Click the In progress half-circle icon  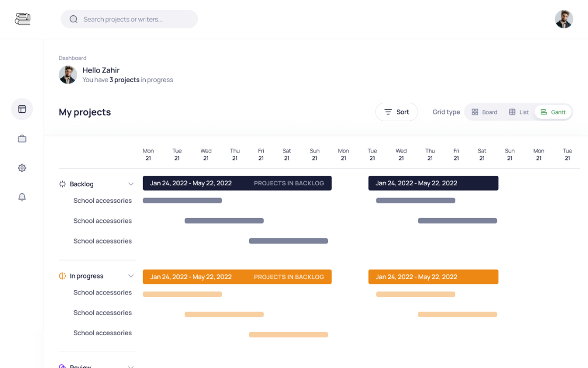pyautogui.click(x=63, y=276)
